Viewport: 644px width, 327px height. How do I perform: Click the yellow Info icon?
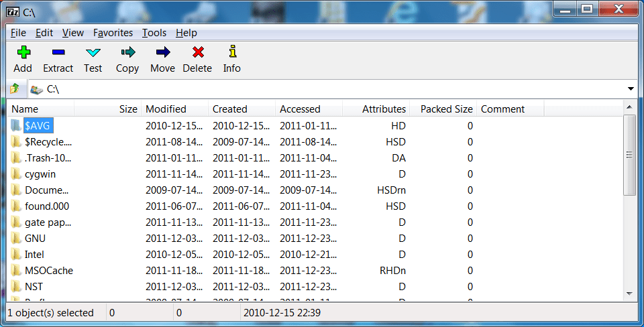click(233, 52)
